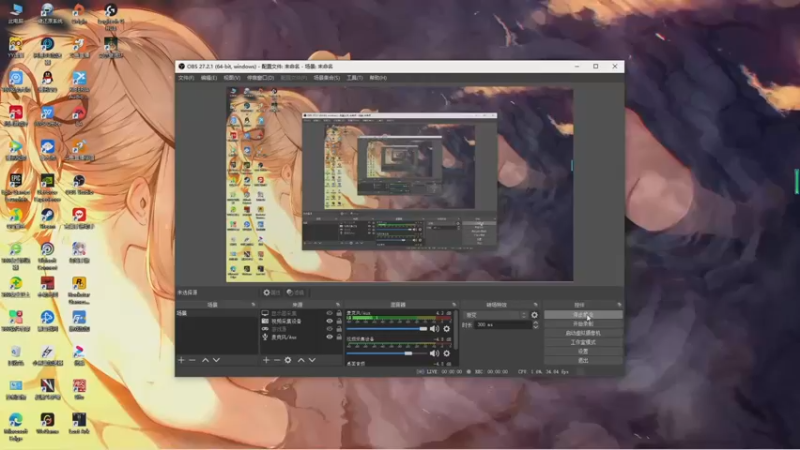The width and height of the screenshot is (800, 450).
Task: Click the OBS preview canvas
Action: (x=399, y=185)
